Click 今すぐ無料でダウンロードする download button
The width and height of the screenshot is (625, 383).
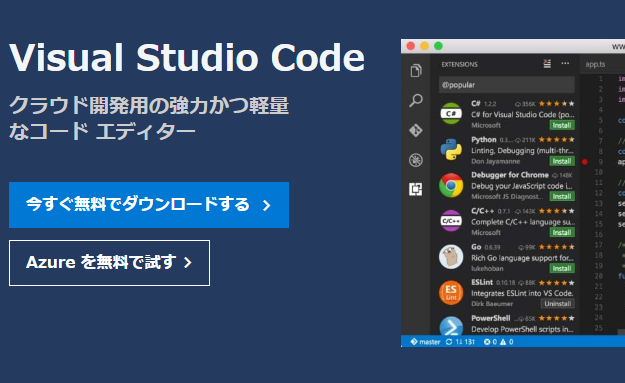(149, 205)
